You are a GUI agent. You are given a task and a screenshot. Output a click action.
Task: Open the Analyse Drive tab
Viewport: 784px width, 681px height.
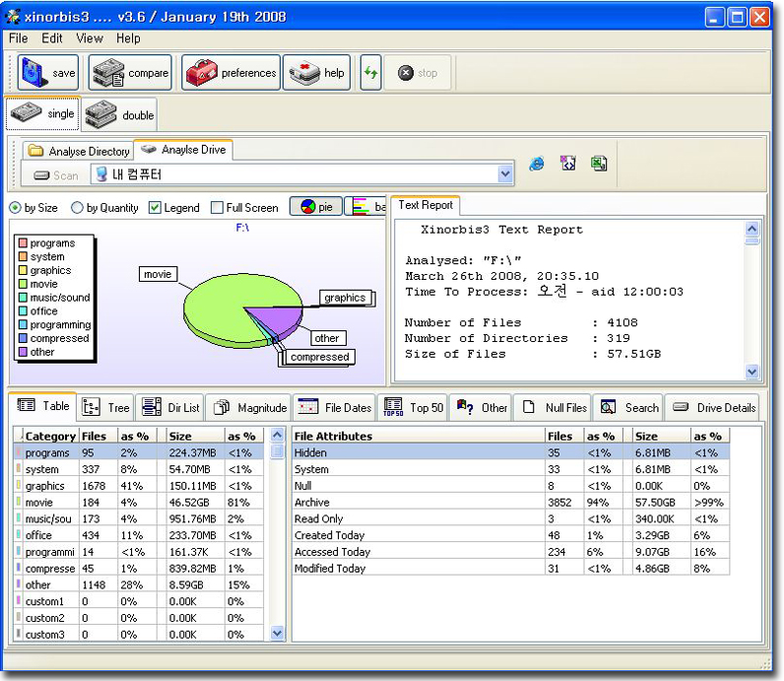(183, 150)
